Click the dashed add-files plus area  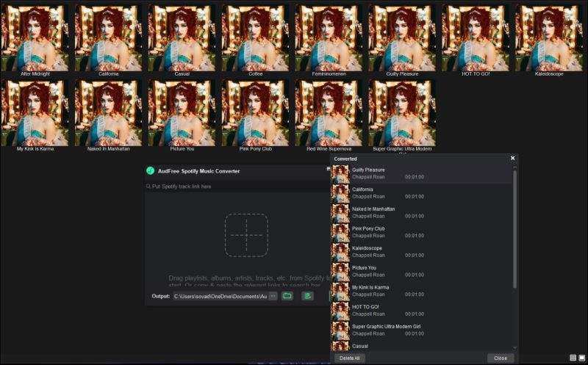(246, 235)
